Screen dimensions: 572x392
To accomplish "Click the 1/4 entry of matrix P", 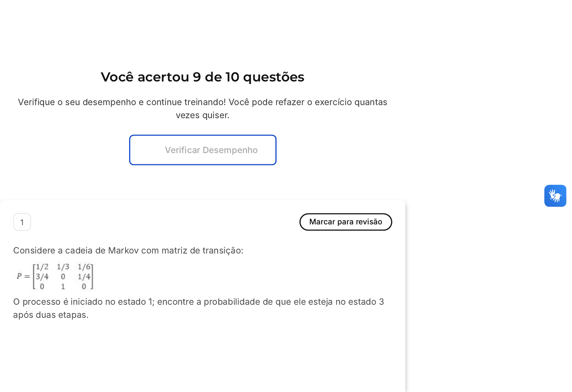I will click(x=84, y=277).
